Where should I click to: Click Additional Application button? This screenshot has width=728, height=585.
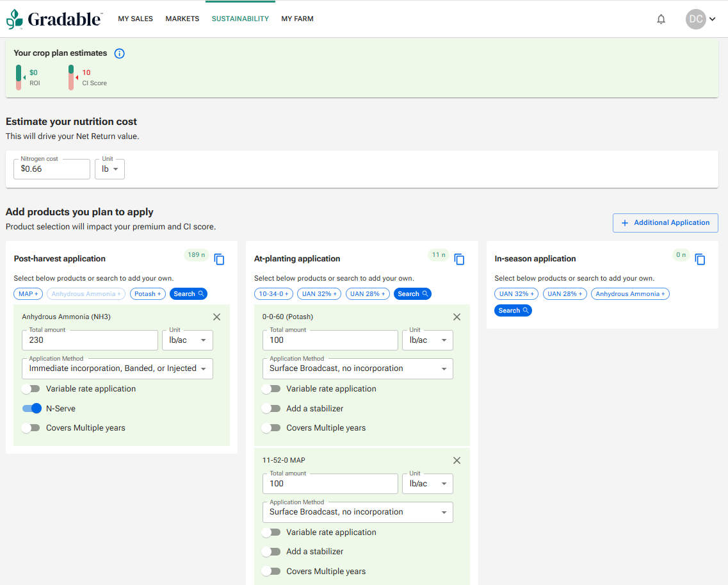pos(665,223)
